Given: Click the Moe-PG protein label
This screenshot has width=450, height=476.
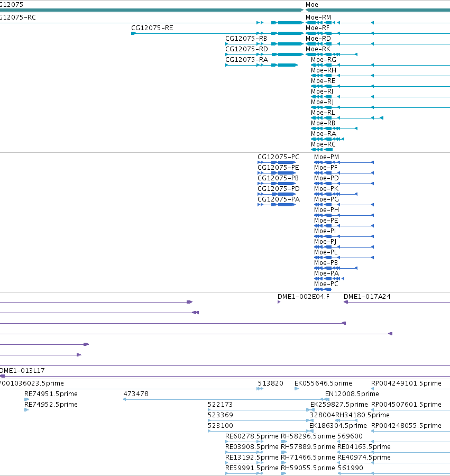Looking at the screenshot, I should 326,200.
